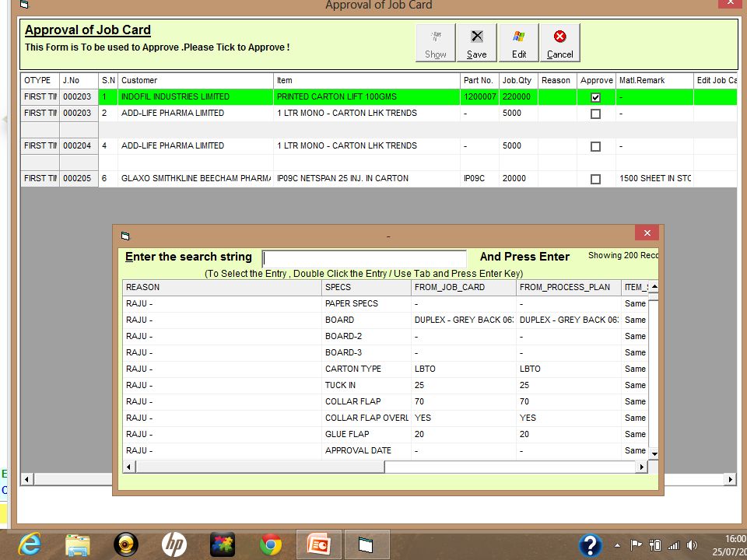Click INDOFIL INDUSTRIES LIMITED customer cell
This screenshot has height=560, width=747.
(x=195, y=96)
